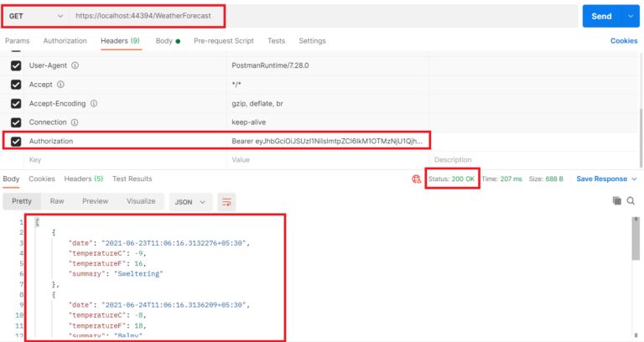Click the PostmanRuntime/7.28.0 value

(270, 65)
